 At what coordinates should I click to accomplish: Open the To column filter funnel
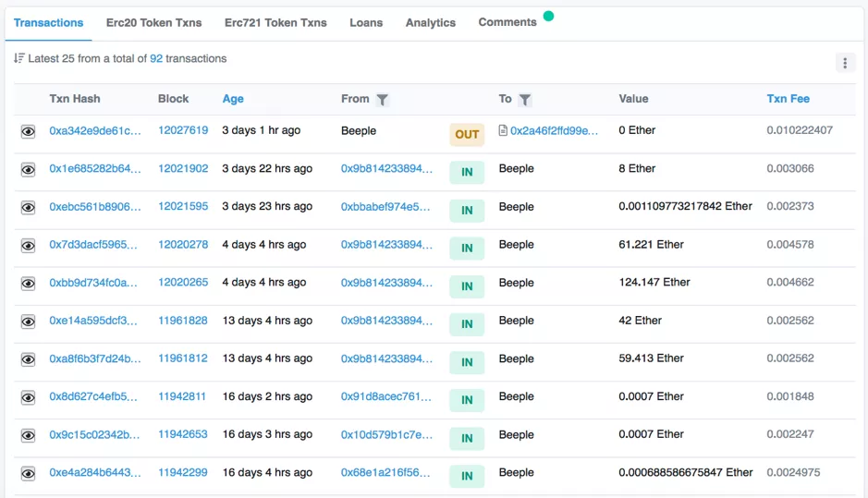[524, 100]
